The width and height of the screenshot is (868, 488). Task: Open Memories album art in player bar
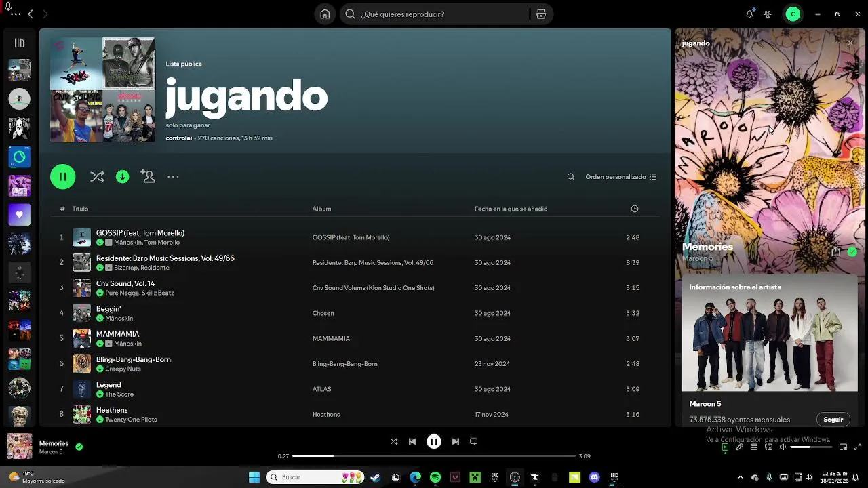tap(19, 447)
